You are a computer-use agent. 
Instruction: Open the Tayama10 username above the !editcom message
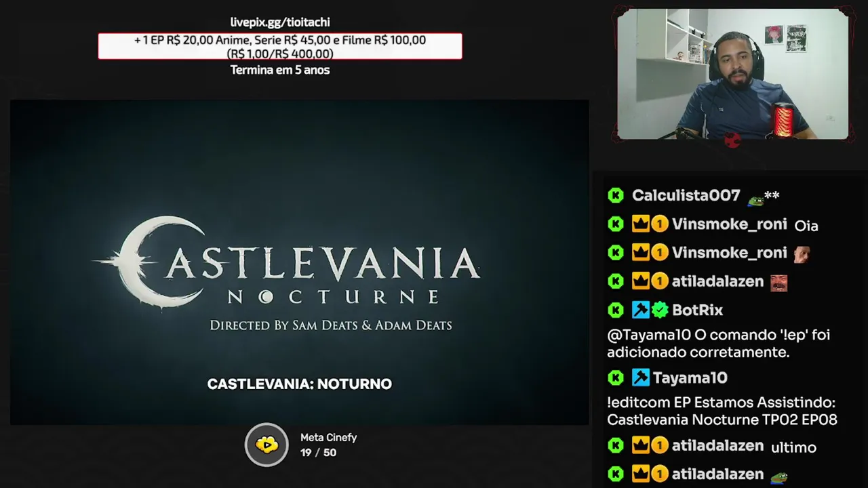click(690, 378)
